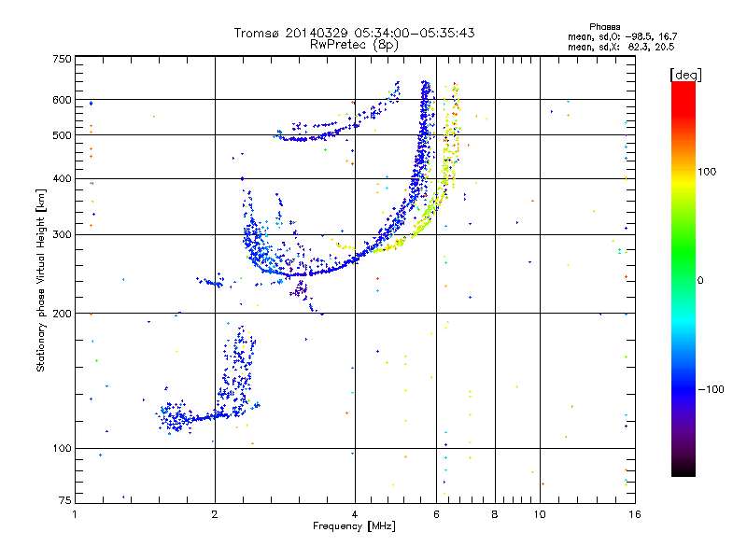The image size is (747, 560).
Task: Click the x-axis tick label '16'
Action: 635,514
